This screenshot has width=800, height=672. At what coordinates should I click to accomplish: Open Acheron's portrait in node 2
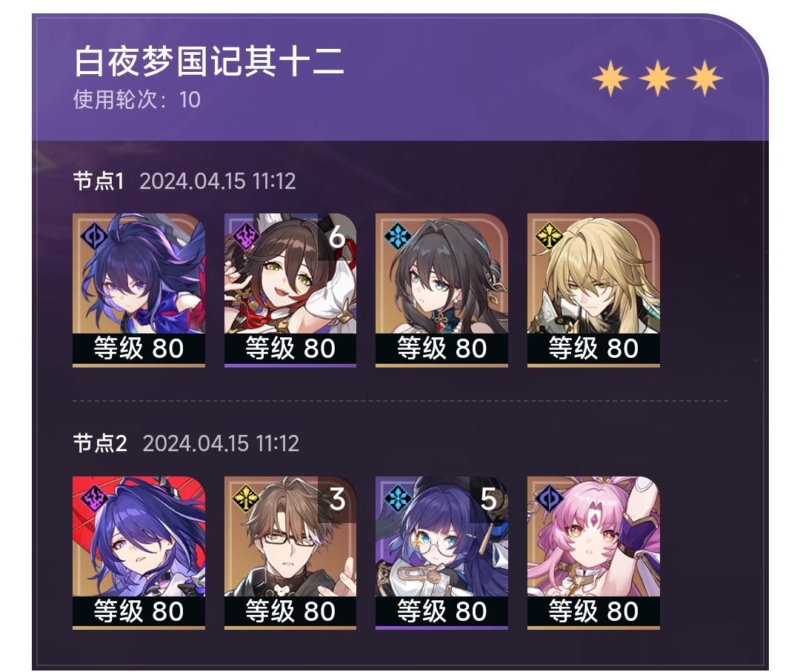click(139, 536)
